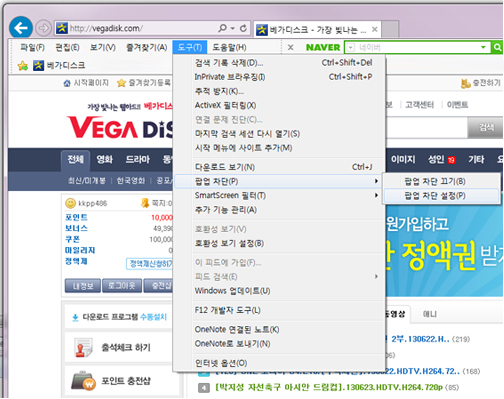The width and height of the screenshot is (504, 399).
Task: Select 다운로드 보기(N) menu item
Action: click(x=279, y=167)
